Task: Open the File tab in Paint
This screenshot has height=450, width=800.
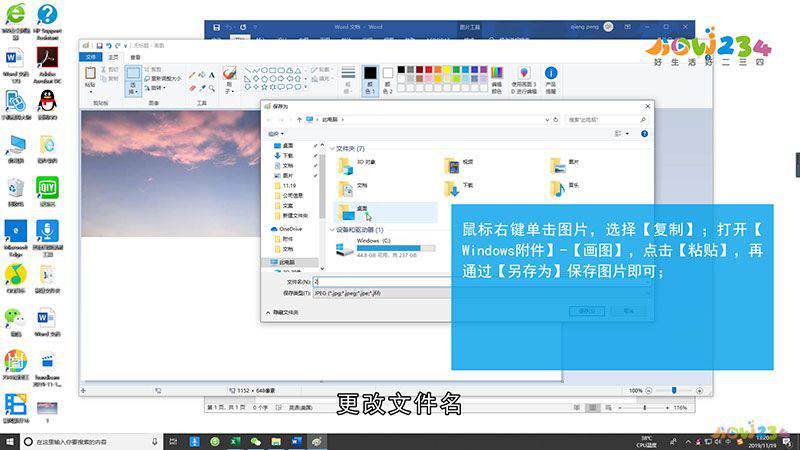Action: coord(91,57)
